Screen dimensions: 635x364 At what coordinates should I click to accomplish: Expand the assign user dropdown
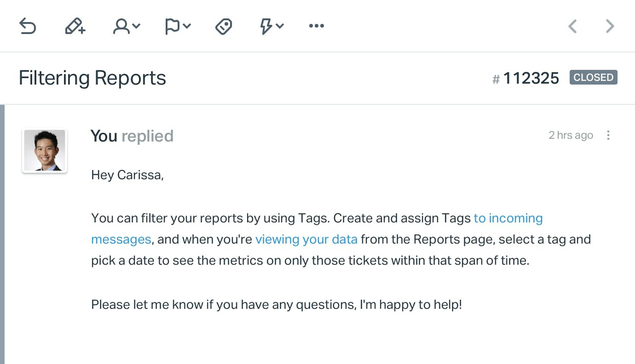[126, 26]
